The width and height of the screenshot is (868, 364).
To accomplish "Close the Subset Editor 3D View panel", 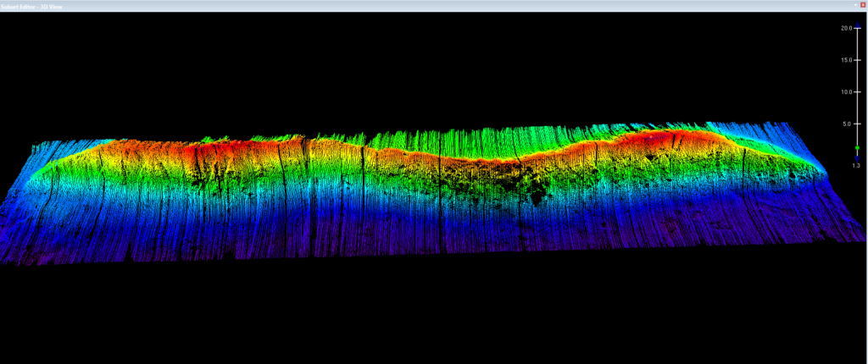I will (861, 5).
